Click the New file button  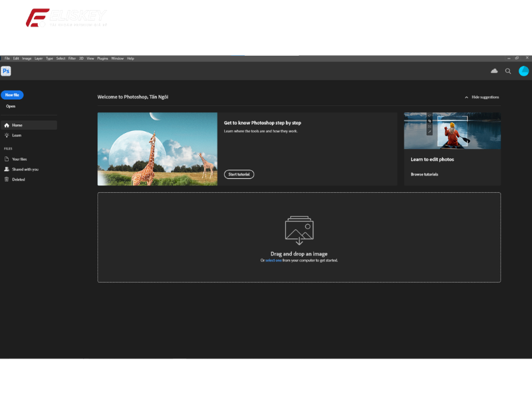point(12,94)
